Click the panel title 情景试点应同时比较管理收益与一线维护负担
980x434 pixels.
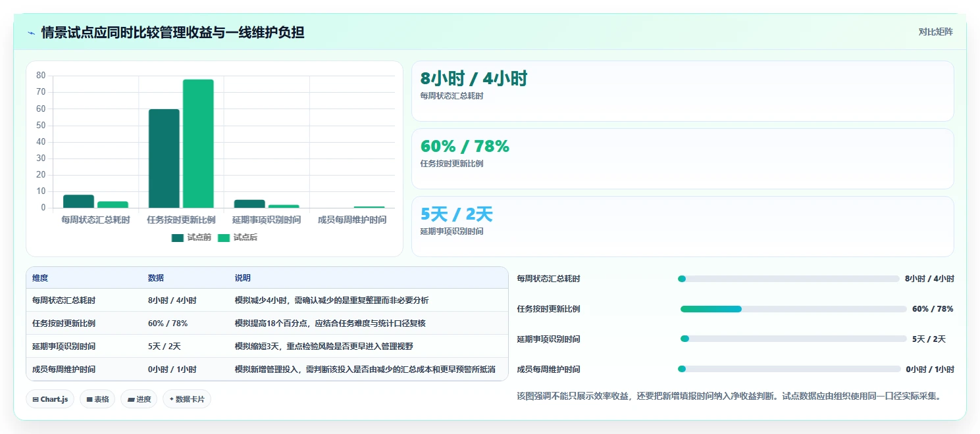[x=173, y=32]
